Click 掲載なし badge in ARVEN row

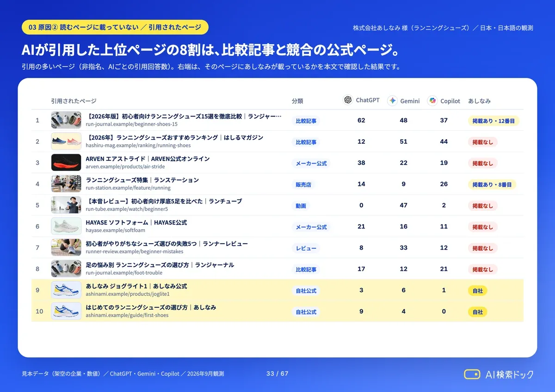tap(482, 164)
